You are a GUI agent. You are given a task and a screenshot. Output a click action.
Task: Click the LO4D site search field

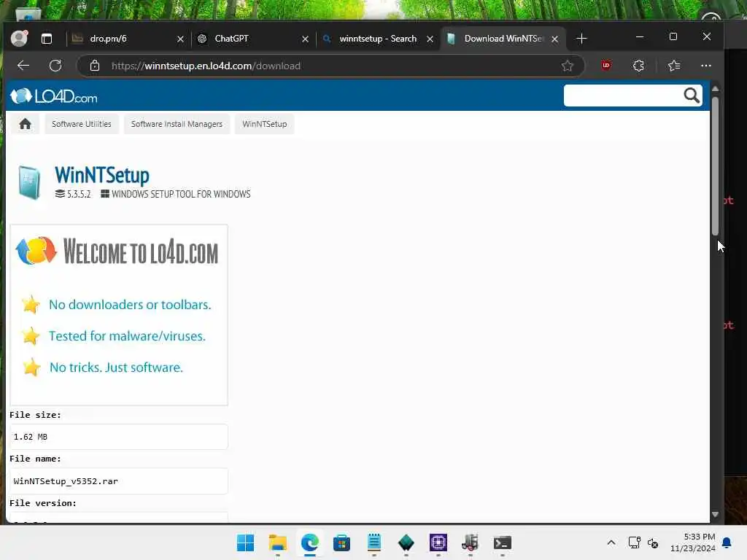(x=623, y=96)
